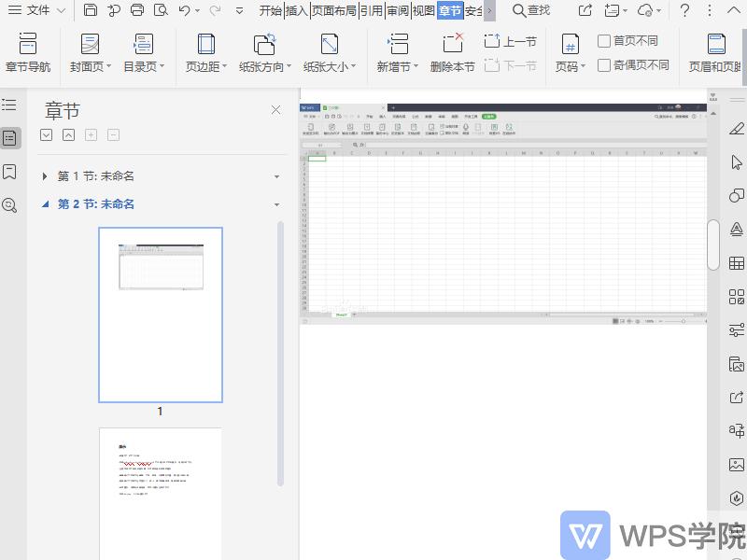The width and height of the screenshot is (747, 560).
Task: Select the page 1 thumbnail in chapter panel
Action: (160, 315)
